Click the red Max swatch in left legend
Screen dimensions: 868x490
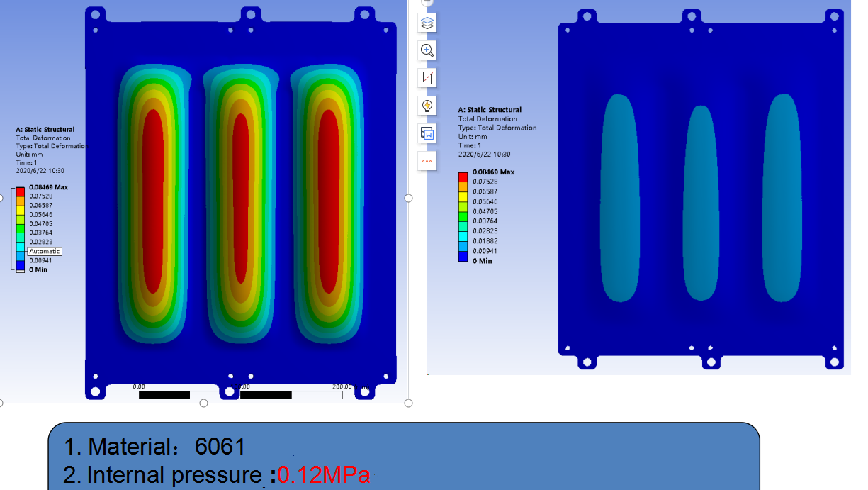coord(21,191)
